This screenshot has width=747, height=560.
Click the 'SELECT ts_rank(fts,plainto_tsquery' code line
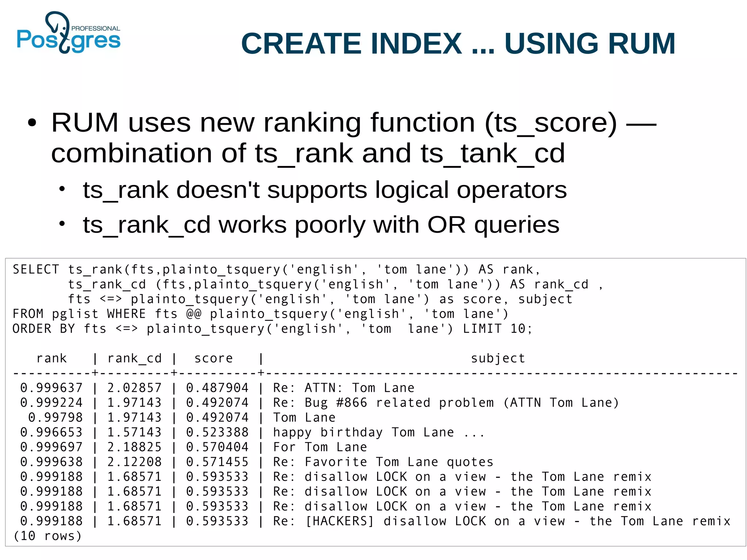click(276, 269)
